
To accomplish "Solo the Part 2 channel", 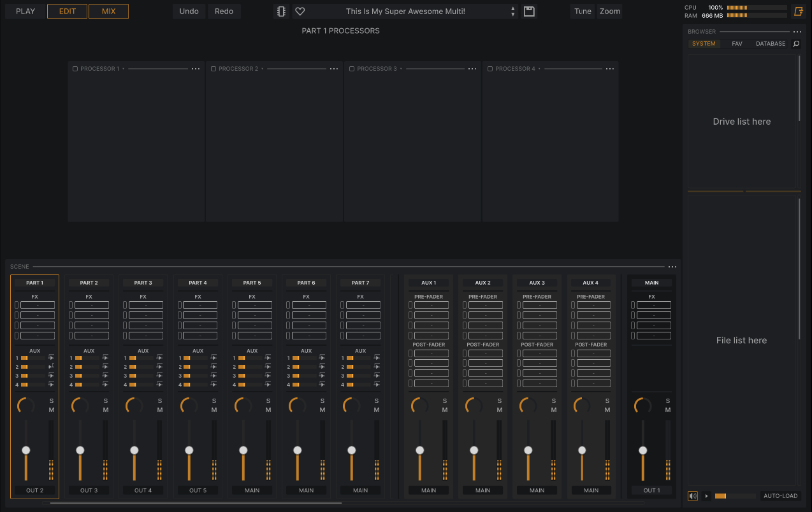I will [106, 401].
